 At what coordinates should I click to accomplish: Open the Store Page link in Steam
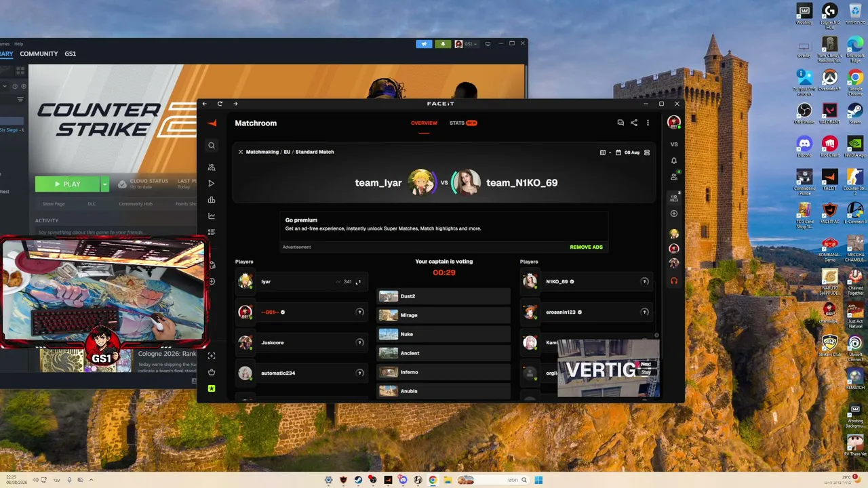pyautogui.click(x=54, y=203)
